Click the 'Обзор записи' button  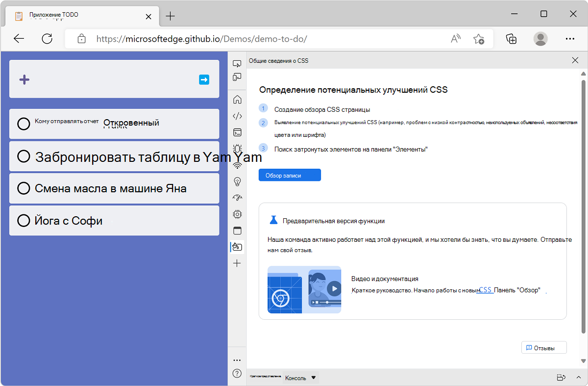290,175
